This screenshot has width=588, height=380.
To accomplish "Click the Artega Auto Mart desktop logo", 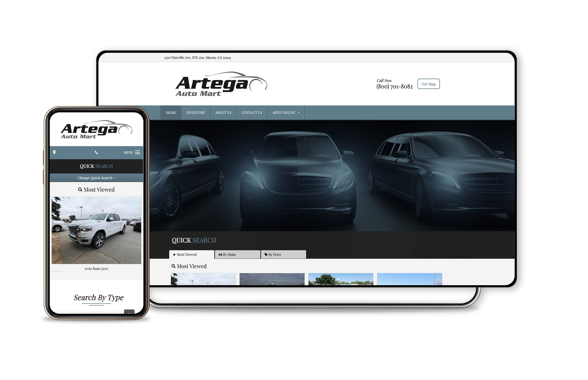I will tap(221, 84).
